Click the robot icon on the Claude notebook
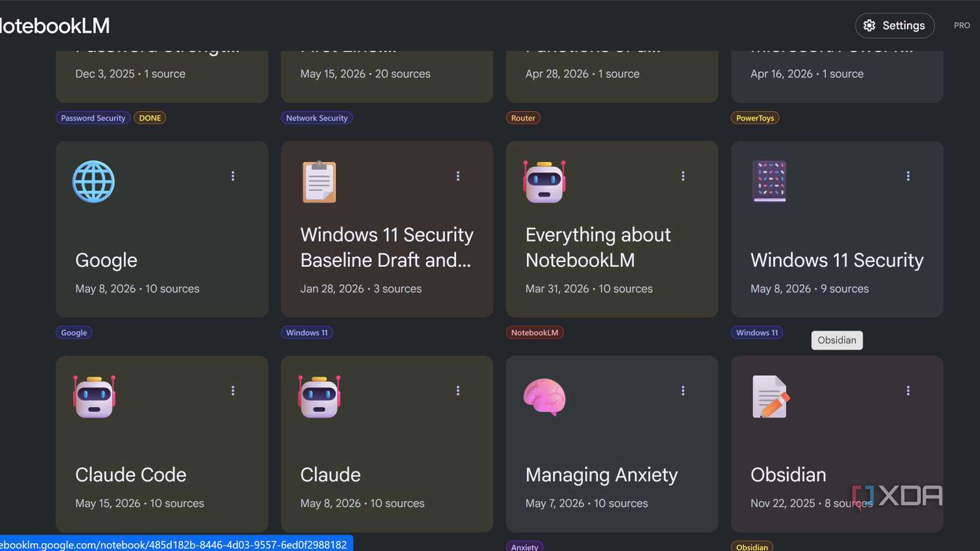The width and height of the screenshot is (980, 551). pos(319,396)
